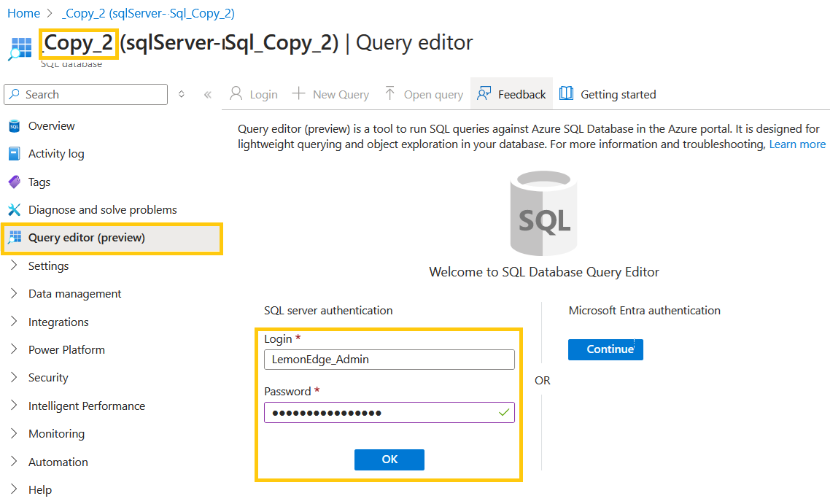Screen dimensions: 830x504
Task: Click New Query in the toolbar
Action: 331,93
